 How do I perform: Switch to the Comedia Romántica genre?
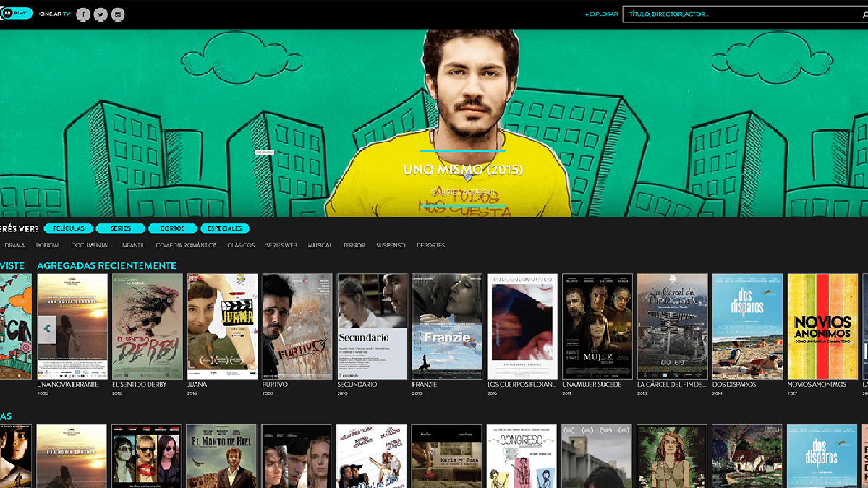point(186,245)
